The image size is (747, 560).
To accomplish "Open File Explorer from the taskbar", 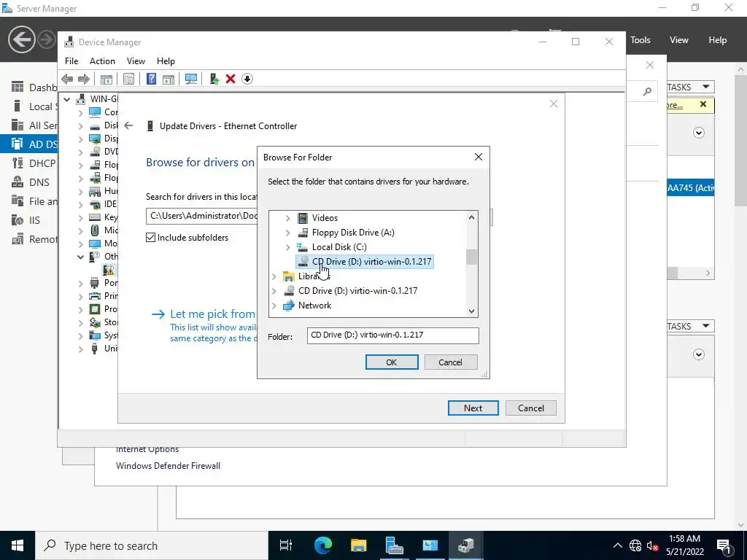I will click(x=359, y=545).
